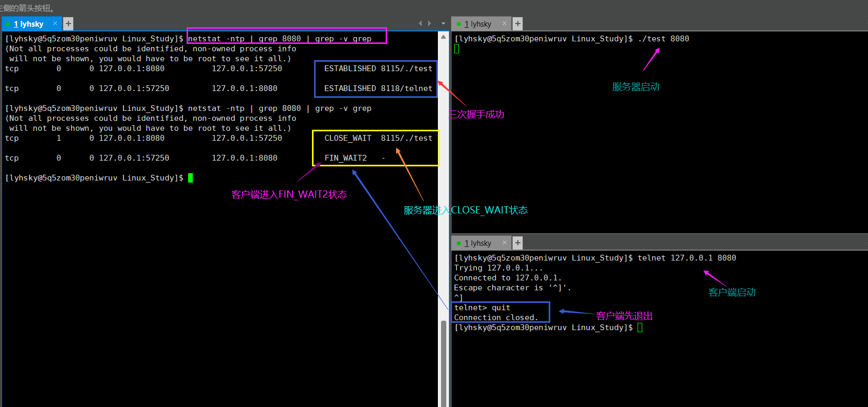Click the 'telnet> quit' line

pyautogui.click(x=482, y=308)
